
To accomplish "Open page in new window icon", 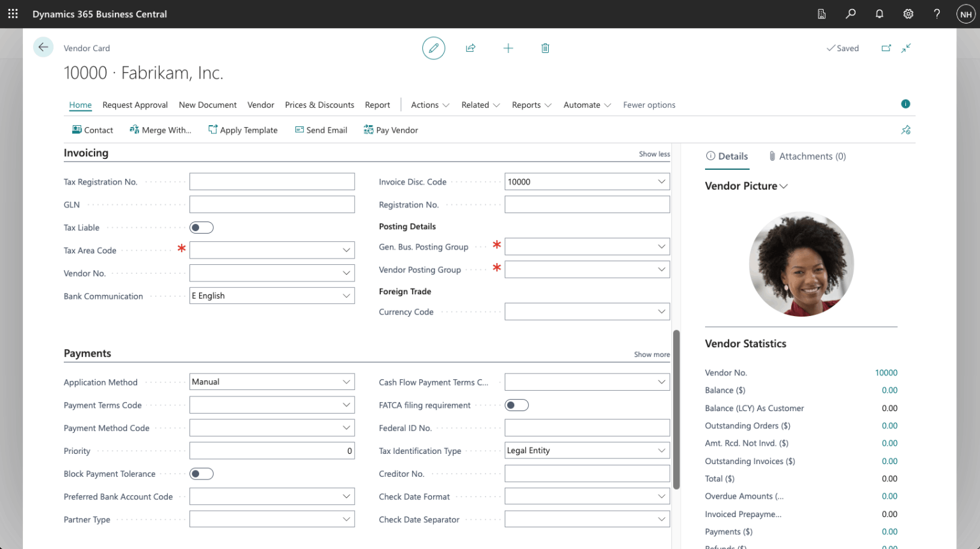I will point(886,48).
